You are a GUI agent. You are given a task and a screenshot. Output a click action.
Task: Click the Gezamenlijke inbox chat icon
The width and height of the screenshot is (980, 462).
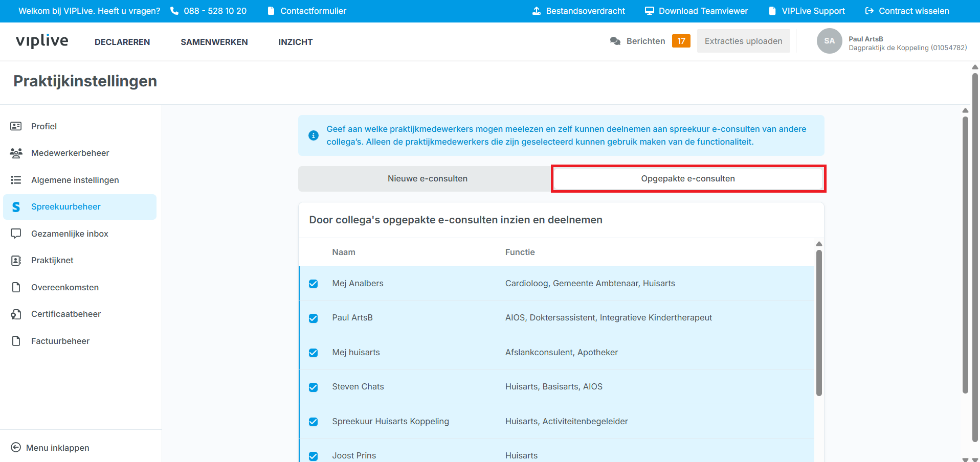(x=16, y=234)
